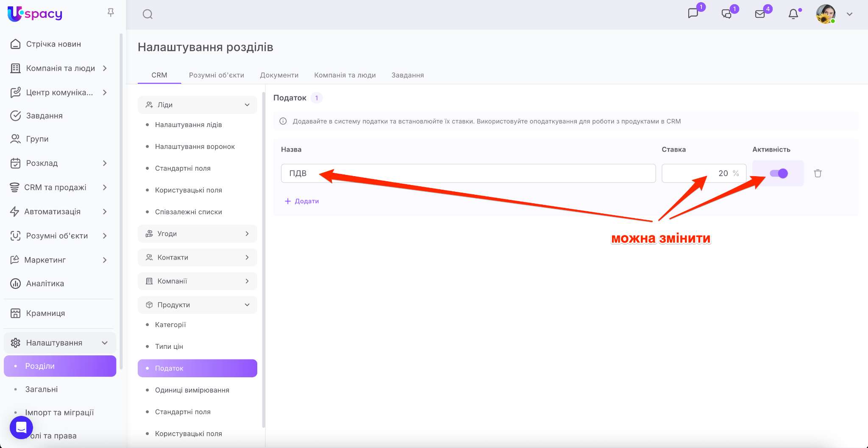Open the support chat widget bubble
Image resolution: width=868 pixels, height=448 pixels.
click(x=21, y=427)
